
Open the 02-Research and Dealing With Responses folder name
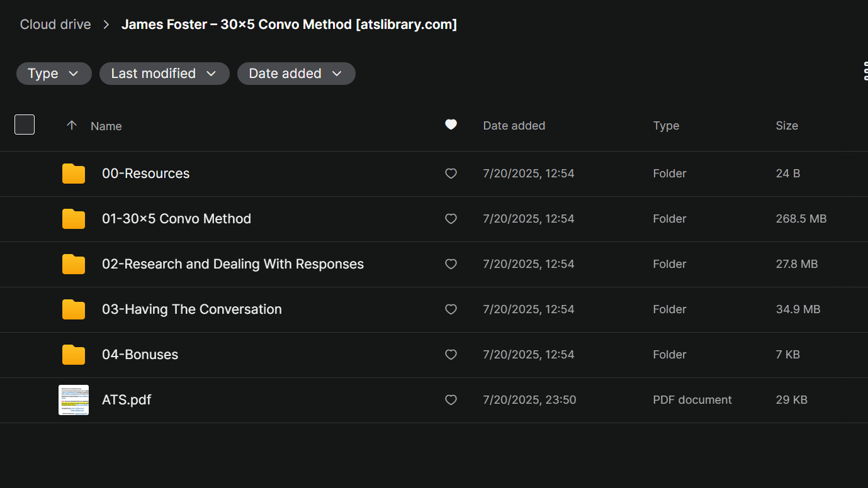pos(233,264)
